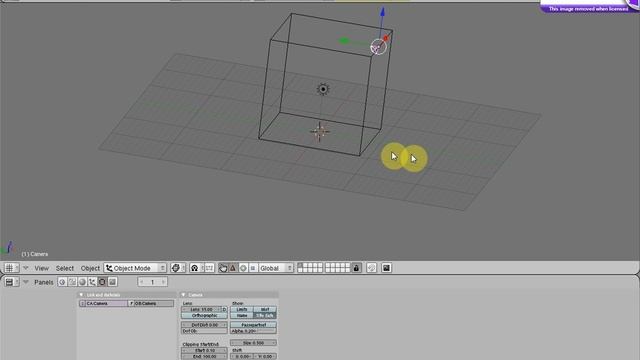This screenshot has height=360, width=640.
Task: Click the Size value field
Action: click(253, 343)
